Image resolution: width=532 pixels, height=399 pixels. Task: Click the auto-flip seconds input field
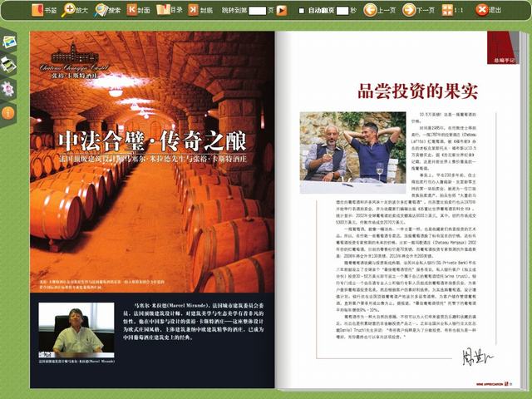tap(342, 11)
